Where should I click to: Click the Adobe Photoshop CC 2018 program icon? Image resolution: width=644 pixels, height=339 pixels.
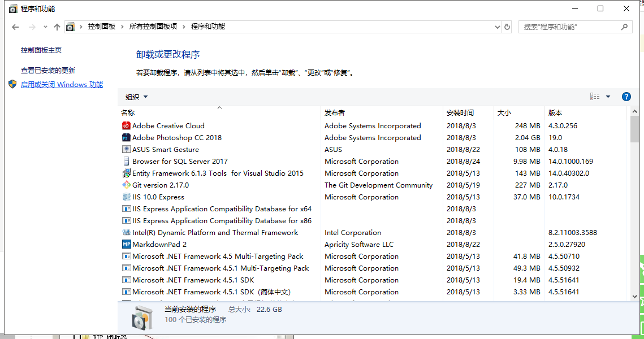[x=127, y=137]
